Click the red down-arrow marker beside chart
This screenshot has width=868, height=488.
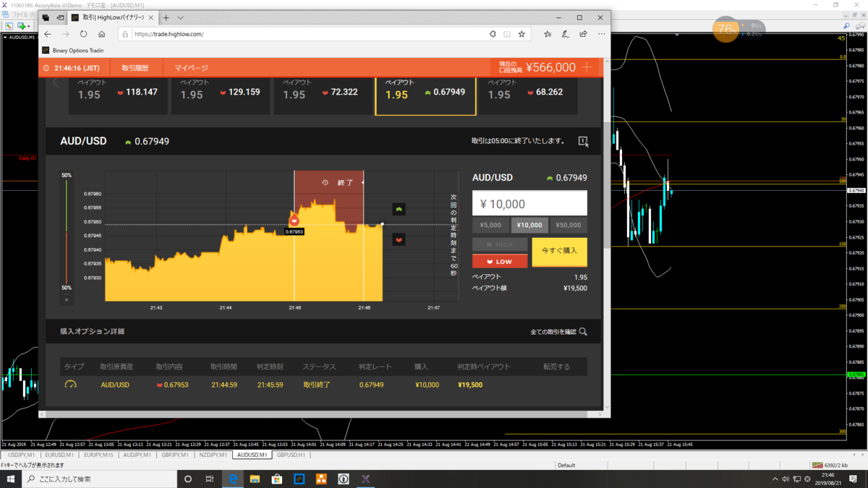click(x=399, y=239)
